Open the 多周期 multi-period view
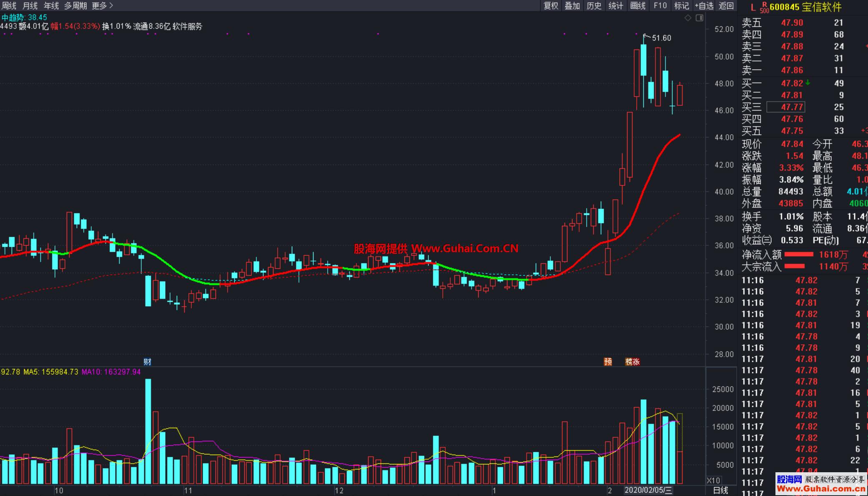Viewport: 868px width, 496px height. click(x=75, y=5)
